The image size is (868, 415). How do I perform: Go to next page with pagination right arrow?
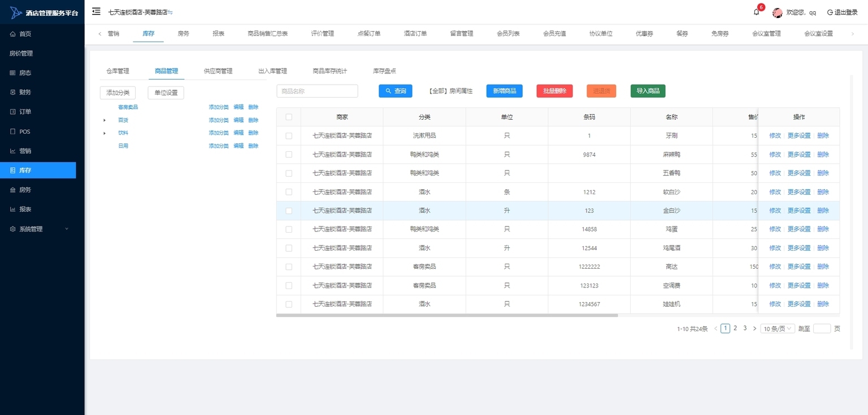tap(754, 328)
